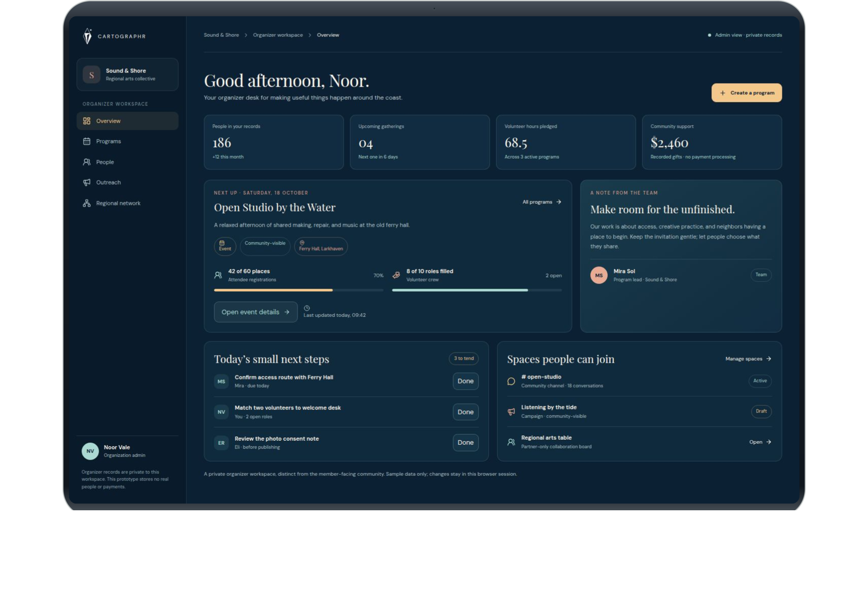Click the location pin in Ferry Hall chip
Image resolution: width=868 pixels, height=593 pixels.
point(302,243)
